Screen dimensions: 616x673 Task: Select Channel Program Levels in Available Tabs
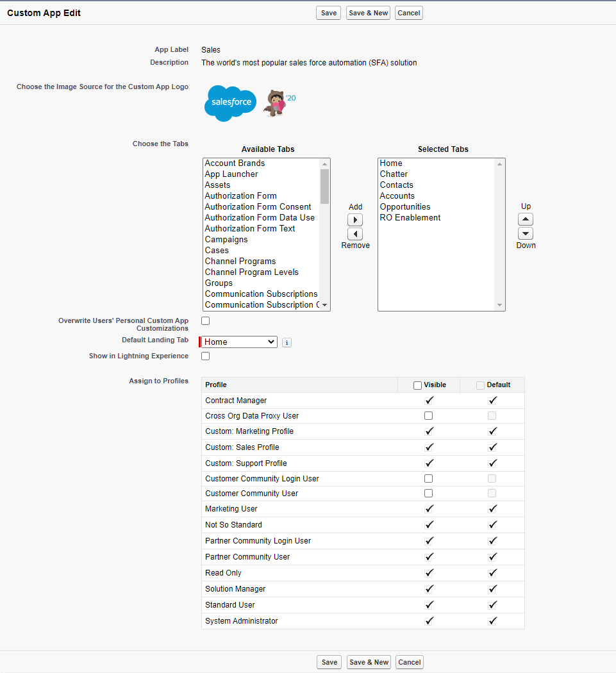coord(261,272)
